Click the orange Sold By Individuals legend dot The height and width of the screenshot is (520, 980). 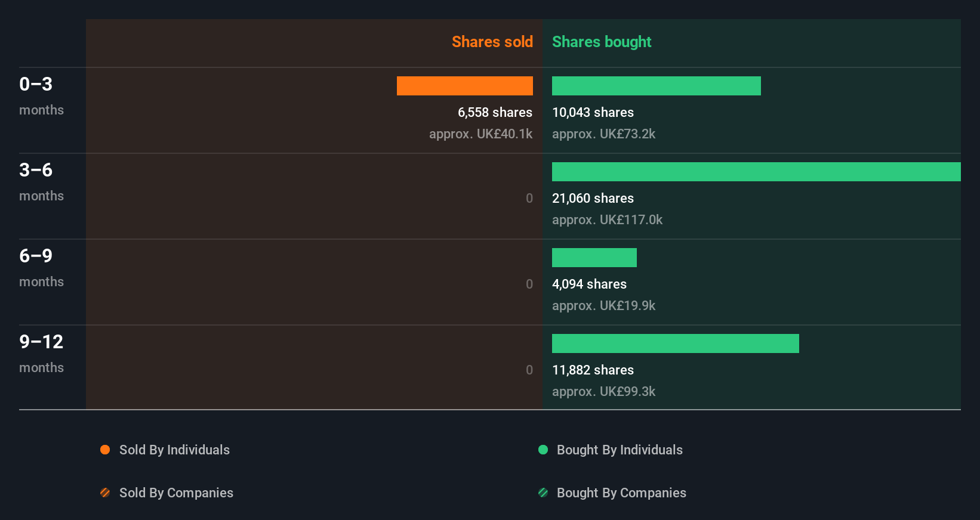point(105,450)
